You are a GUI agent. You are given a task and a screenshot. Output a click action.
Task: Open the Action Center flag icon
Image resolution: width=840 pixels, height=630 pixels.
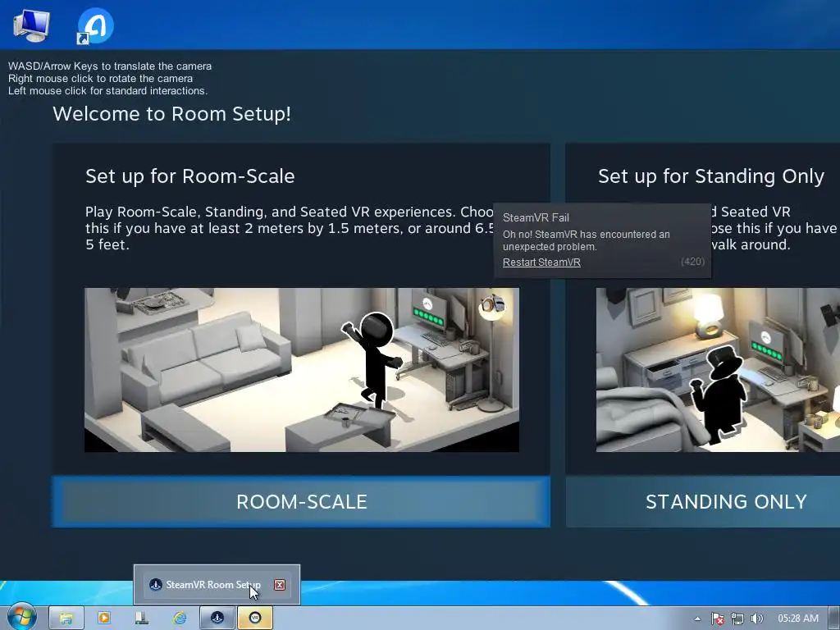coord(717,619)
